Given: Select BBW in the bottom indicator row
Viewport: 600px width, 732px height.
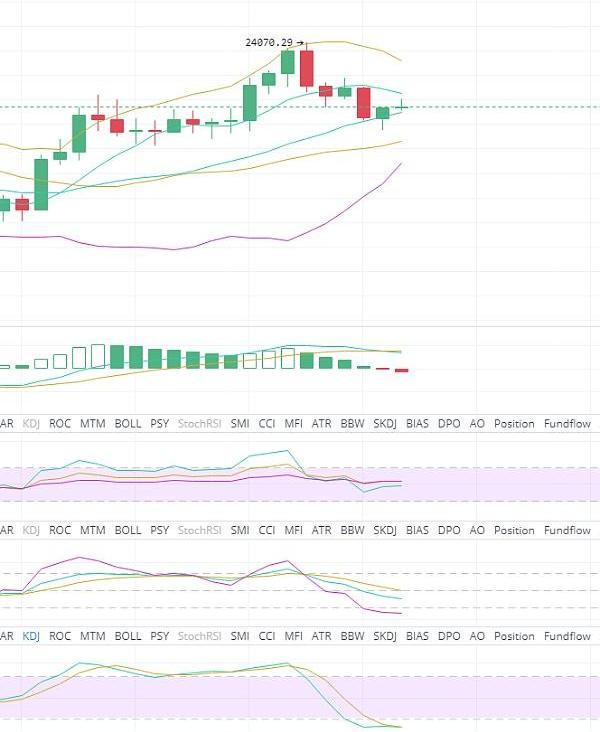Looking at the screenshot, I should [x=352, y=636].
